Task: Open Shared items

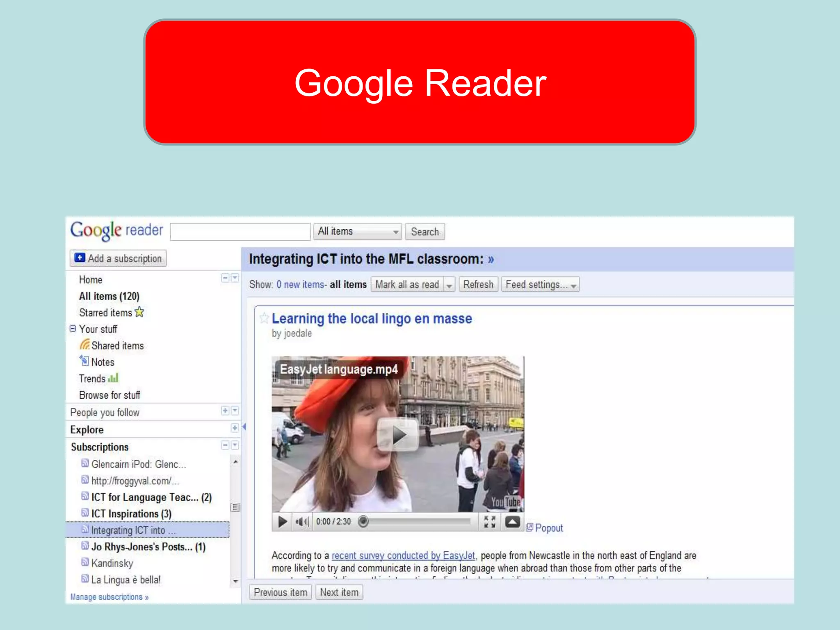Action: tap(117, 346)
